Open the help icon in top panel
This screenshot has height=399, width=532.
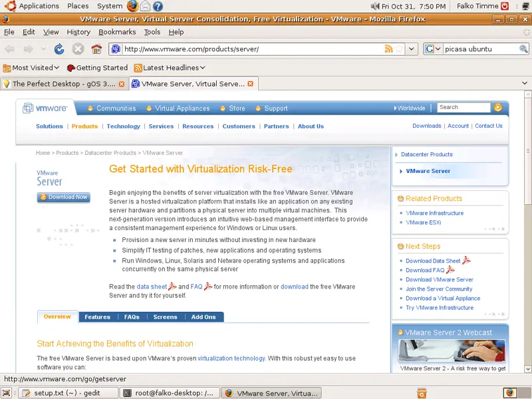click(x=158, y=6)
